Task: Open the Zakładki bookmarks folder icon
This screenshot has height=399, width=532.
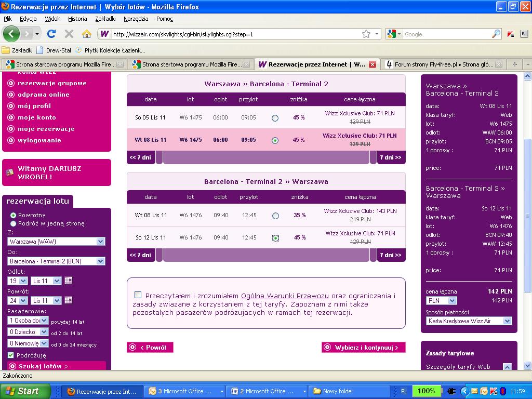Action: [6, 50]
